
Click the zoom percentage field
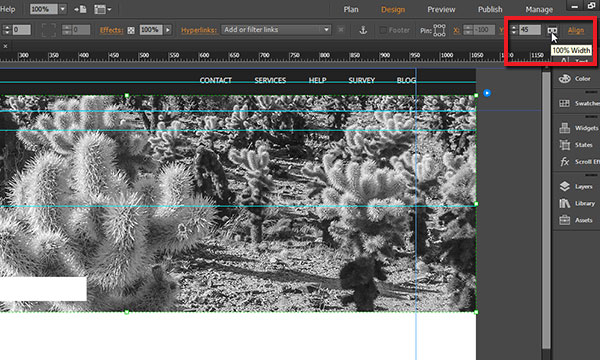(x=44, y=9)
